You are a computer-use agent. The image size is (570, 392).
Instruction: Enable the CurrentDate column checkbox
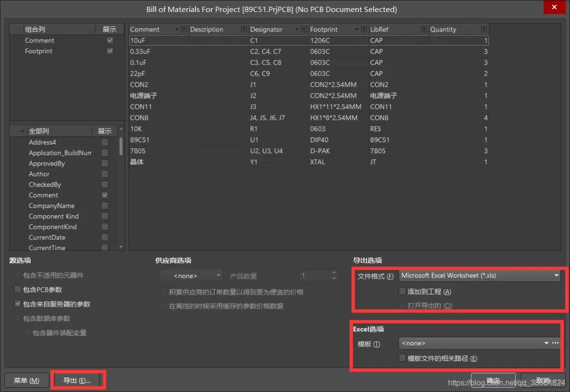(104, 237)
